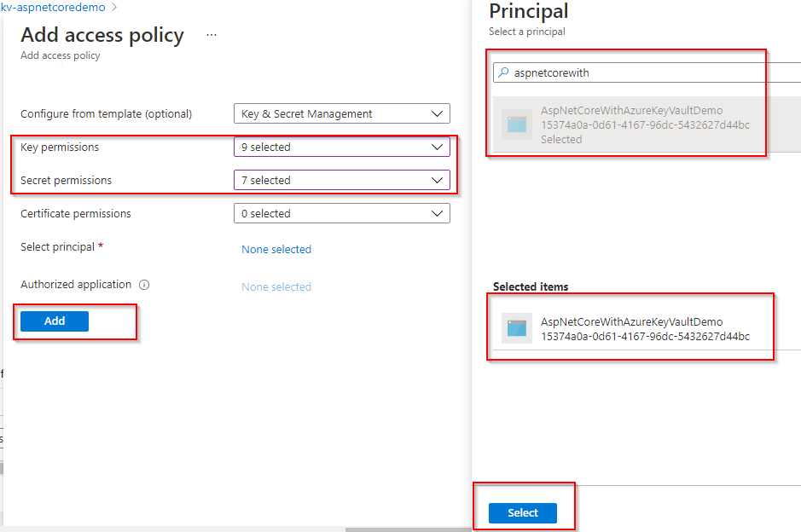Open the ellipsis menu beside Add access policy

[x=212, y=35]
